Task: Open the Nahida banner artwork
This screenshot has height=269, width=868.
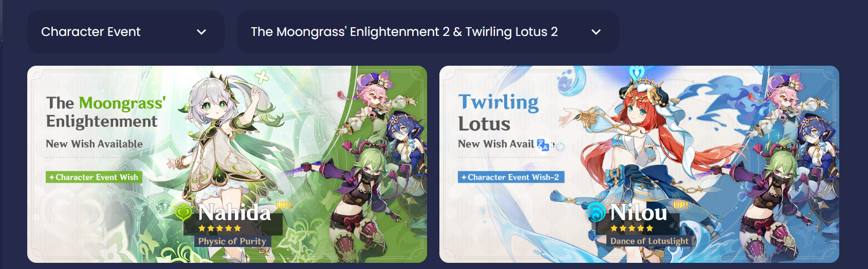Action: click(227, 164)
